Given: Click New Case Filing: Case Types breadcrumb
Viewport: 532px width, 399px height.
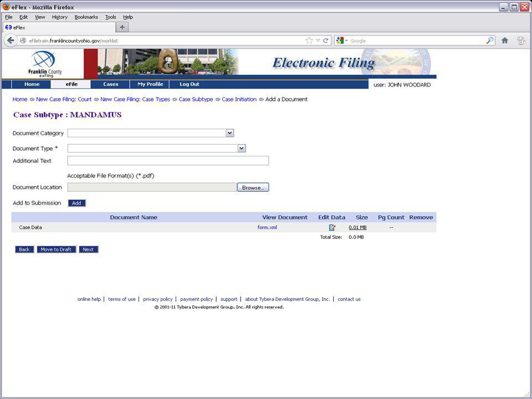Looking at the screenshot, I should [x=135, y=99].
